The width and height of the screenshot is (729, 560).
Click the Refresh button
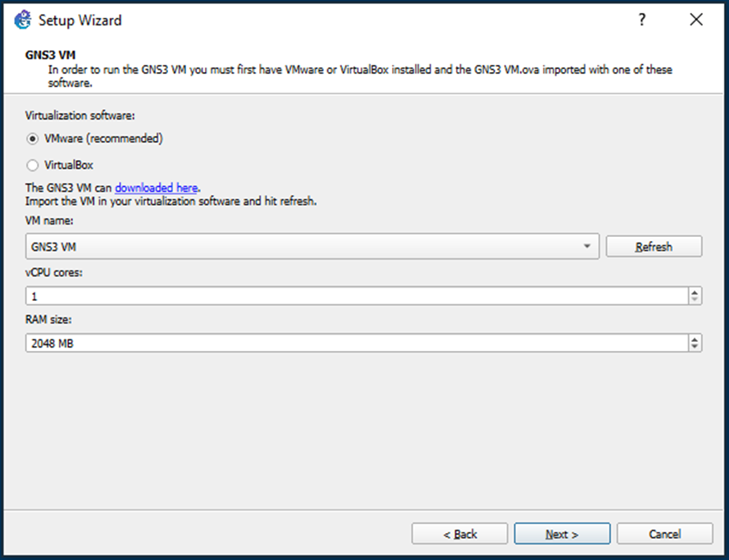[x=654, y=246]
